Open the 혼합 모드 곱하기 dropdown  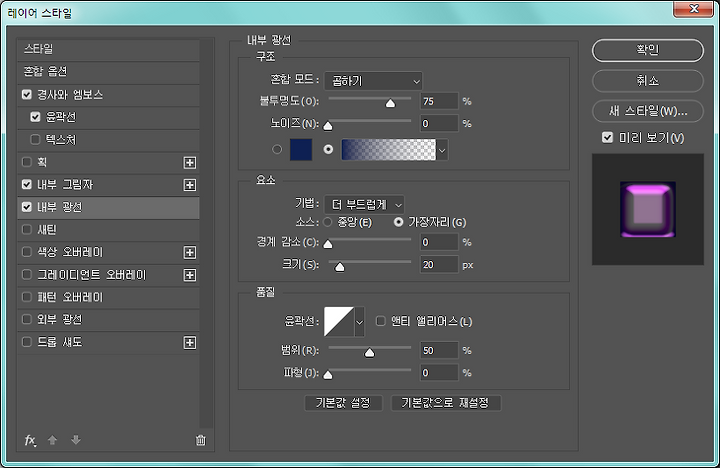click(373, 81)
